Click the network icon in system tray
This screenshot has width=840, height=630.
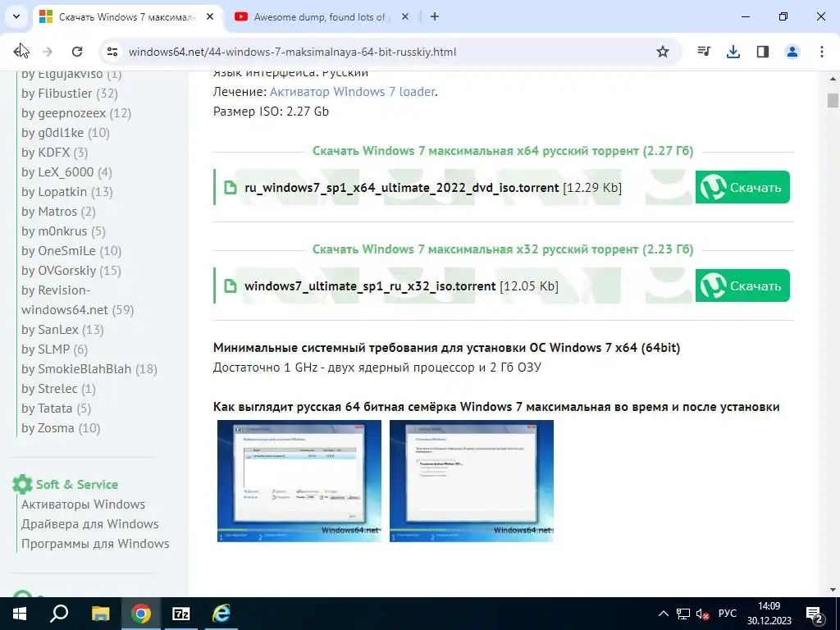click(683, 614)
